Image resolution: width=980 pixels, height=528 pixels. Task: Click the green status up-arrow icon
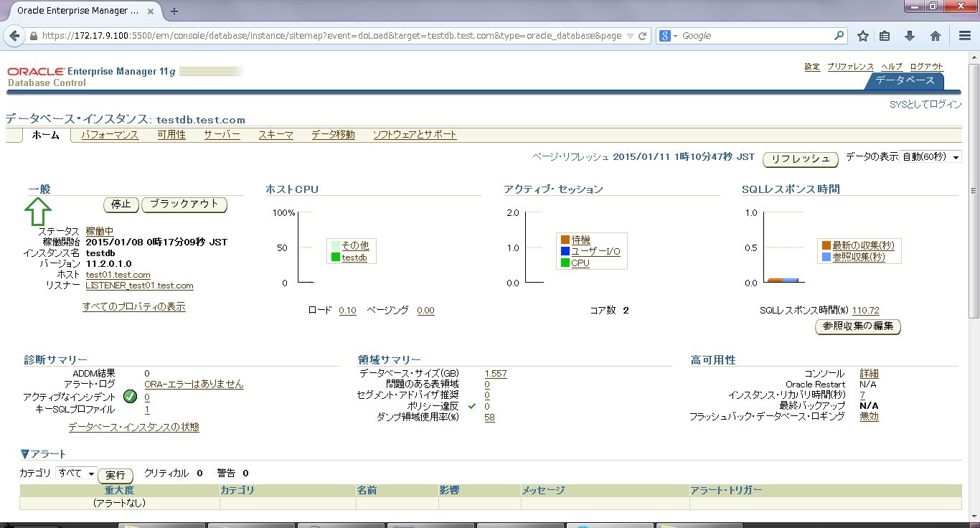tap(39, 212)
